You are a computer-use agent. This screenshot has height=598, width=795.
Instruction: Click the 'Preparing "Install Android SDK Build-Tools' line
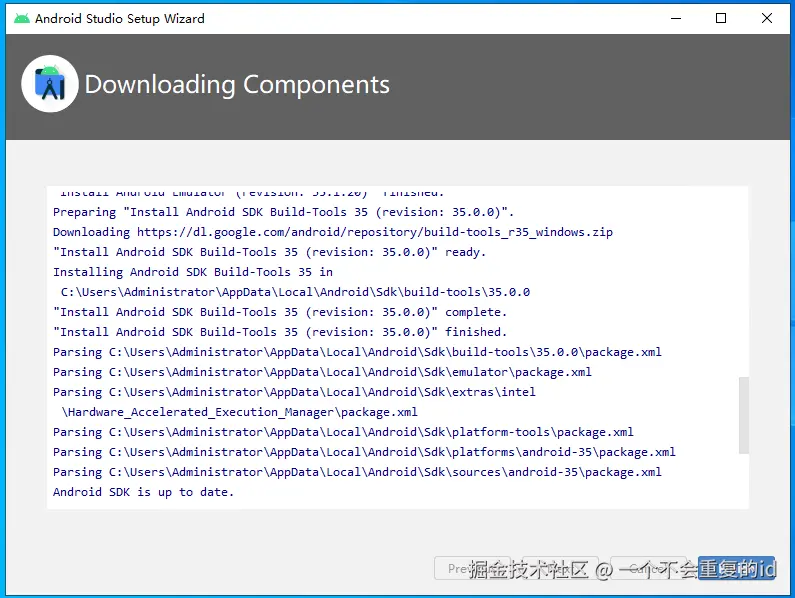[x=283, y=212]
